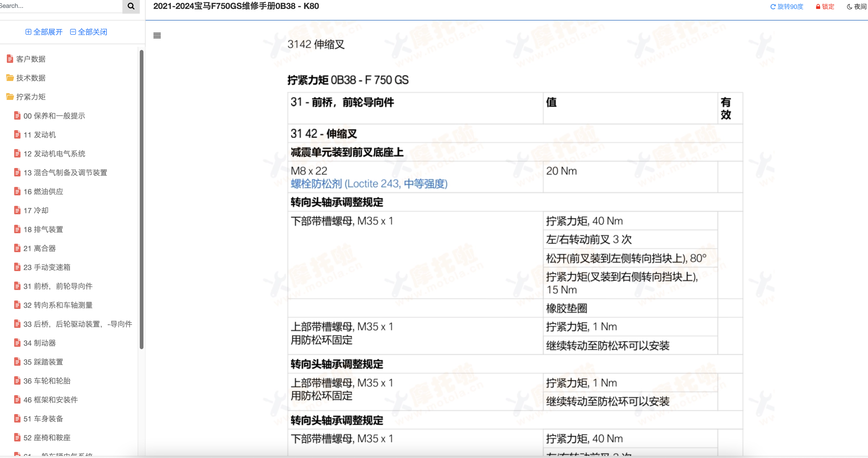Open 17 冷却 document
This screenshot has height=458, width=868.
click(x=36, y=210)
